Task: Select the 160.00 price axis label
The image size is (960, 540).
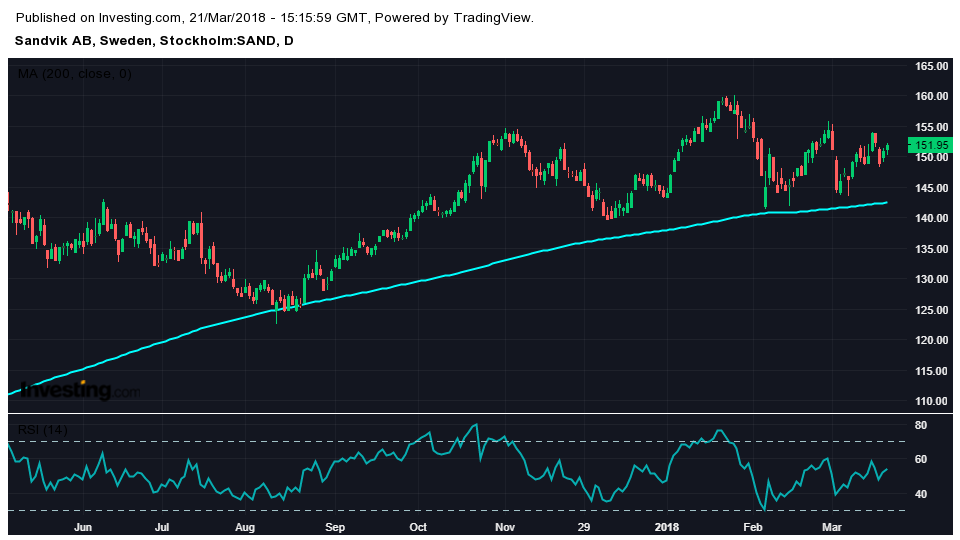Action: pyautogui.click(x=931, y=96)
